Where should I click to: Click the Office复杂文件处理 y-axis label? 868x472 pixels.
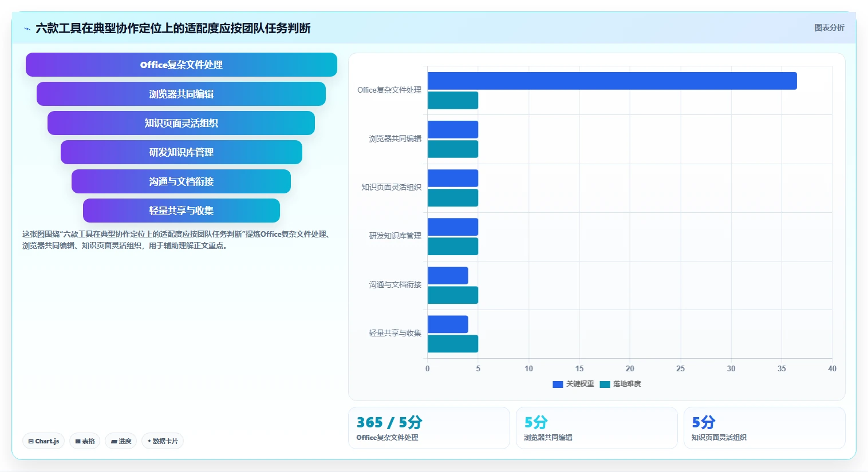click(x=389, y=90)
